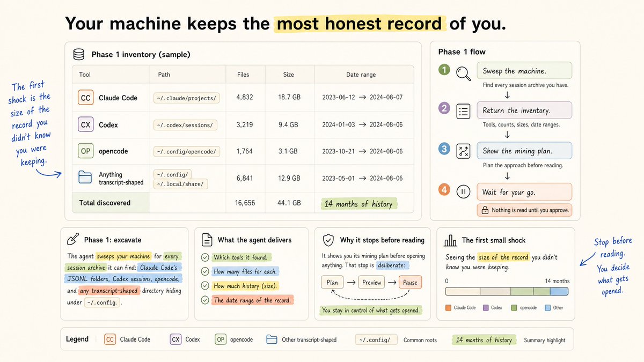Click the ~/.claude/projects/ path chip
This screenshot has width=644, height=362.
pos(185,98)
